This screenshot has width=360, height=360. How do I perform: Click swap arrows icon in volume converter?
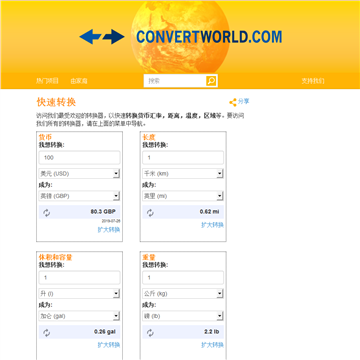click(x=47, y=333)
